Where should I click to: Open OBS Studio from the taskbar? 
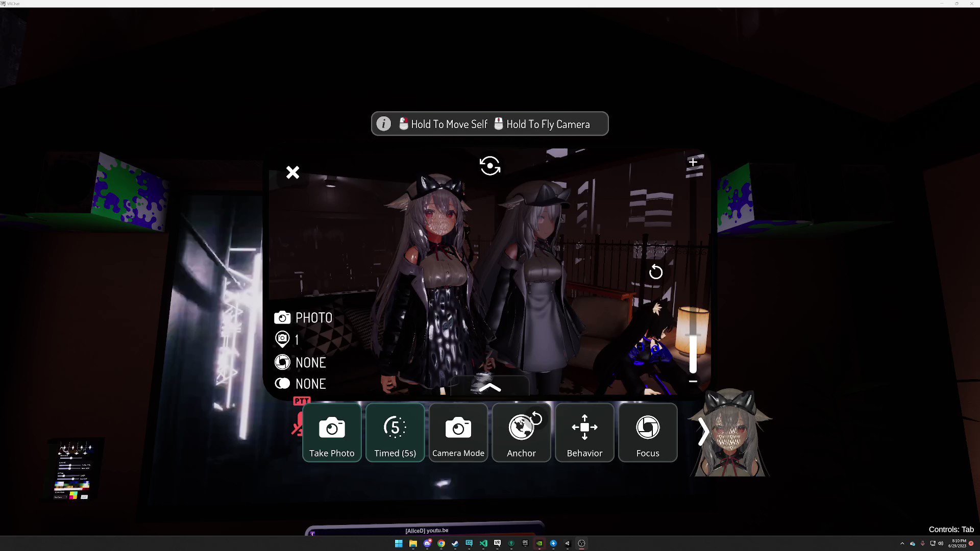581,543
